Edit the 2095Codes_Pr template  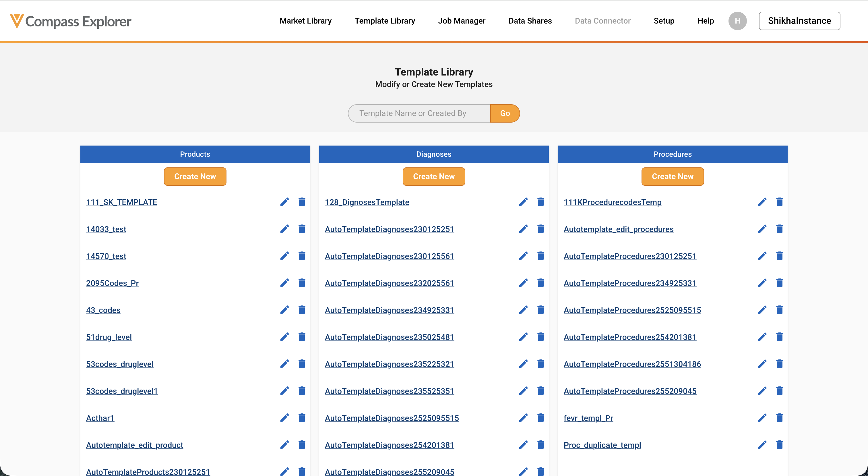click(x=284, y=283)
